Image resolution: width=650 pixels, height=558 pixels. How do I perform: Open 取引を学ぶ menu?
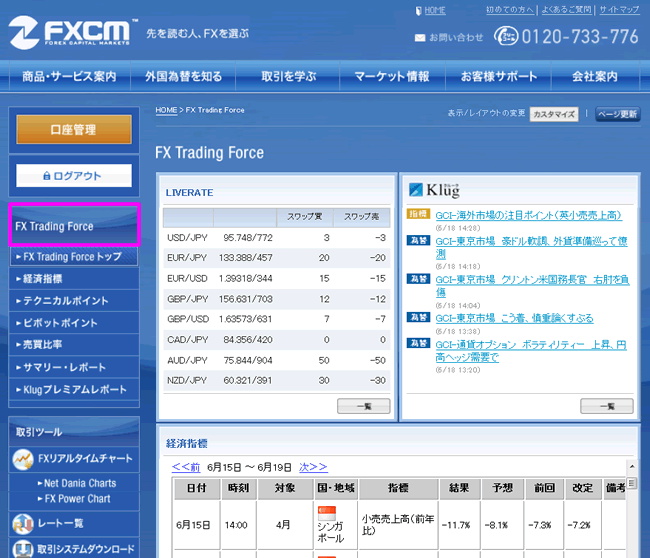(x=288, y=76)
